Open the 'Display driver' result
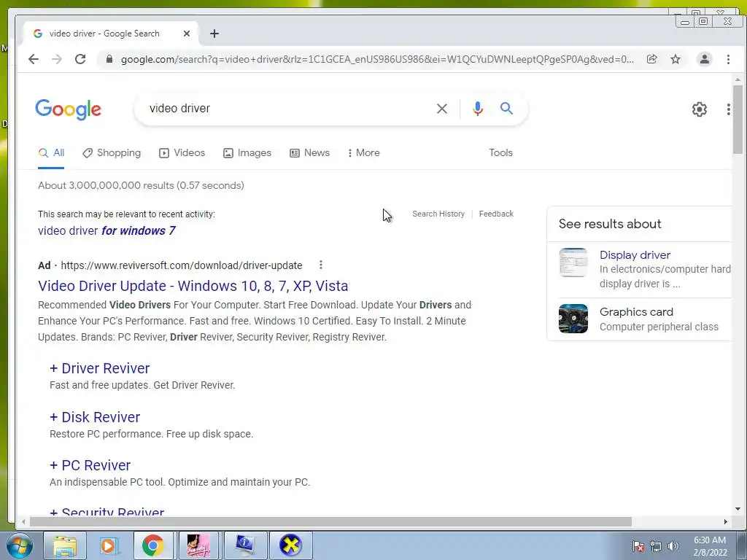 (x=635, y=255)
